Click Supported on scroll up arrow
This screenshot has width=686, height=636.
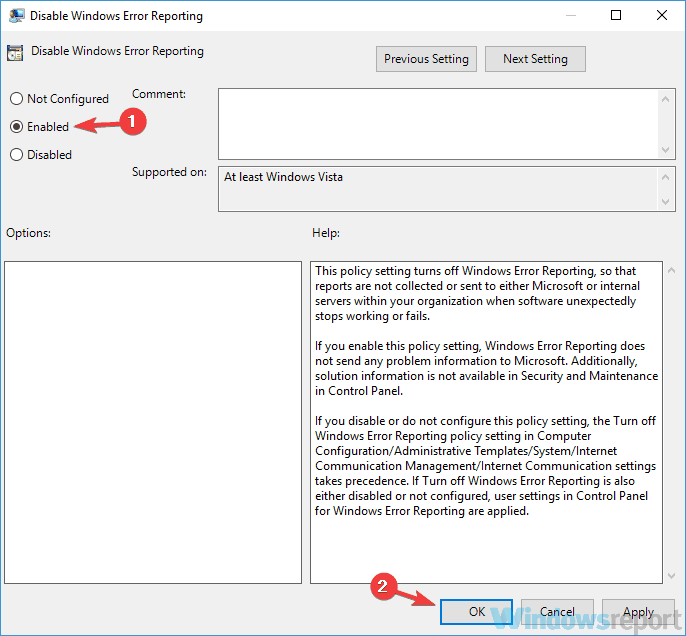[x=665, y=177]
